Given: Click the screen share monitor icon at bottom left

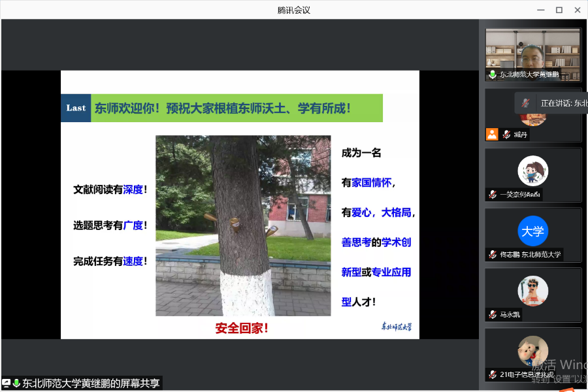Looking at the screenshot, I should [x=7, y=384].
